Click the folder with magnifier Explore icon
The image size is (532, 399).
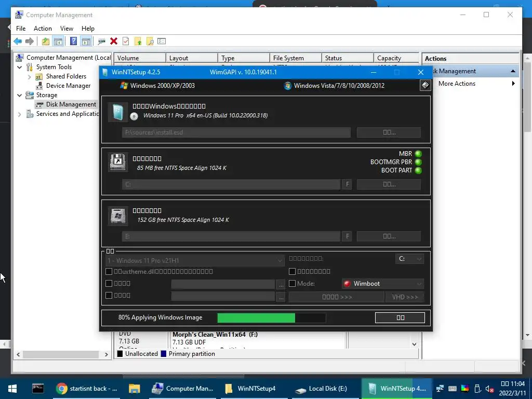click(150, 42)
